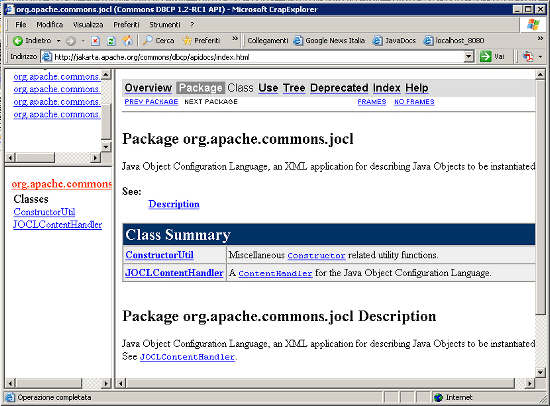
Task: Expand the links bar overflow chevron
Action: 541,39
